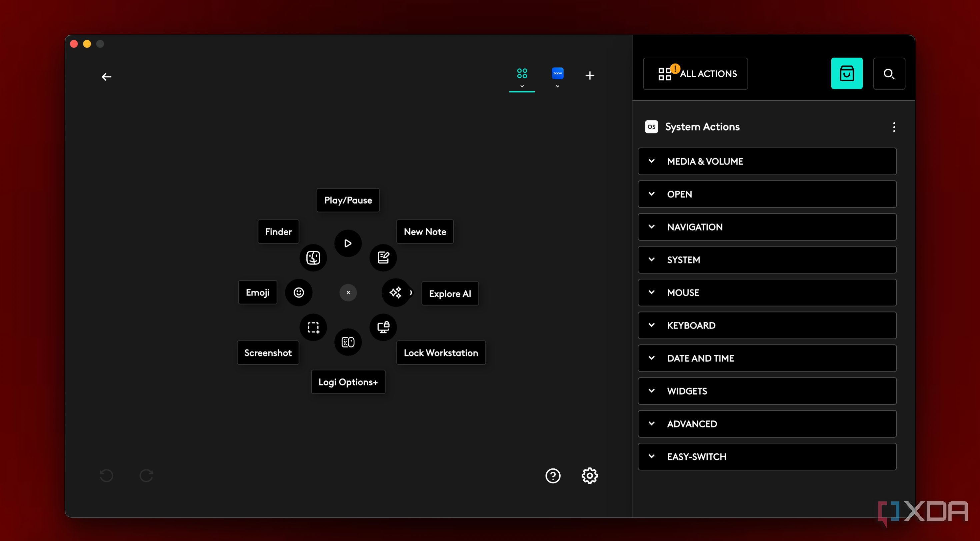Expand the MOUSE section
Screen dimensions: 980x541
(x=767, y=292)
